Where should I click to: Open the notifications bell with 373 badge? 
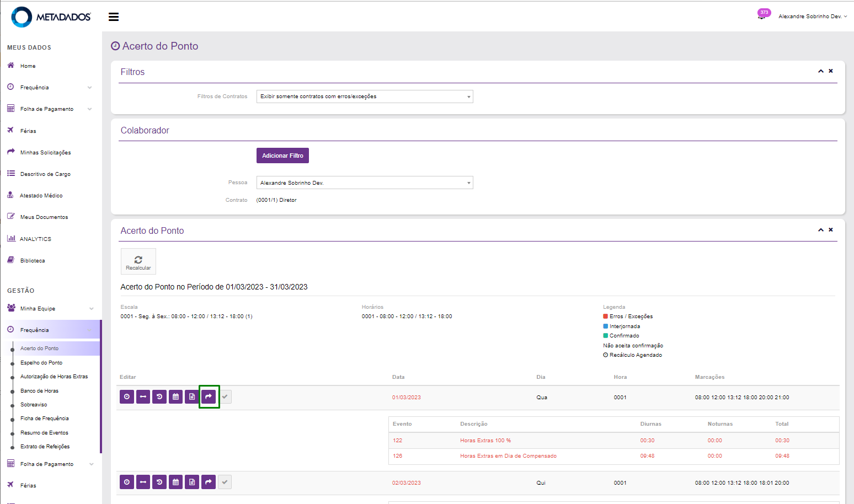click(x=761, y=16)
